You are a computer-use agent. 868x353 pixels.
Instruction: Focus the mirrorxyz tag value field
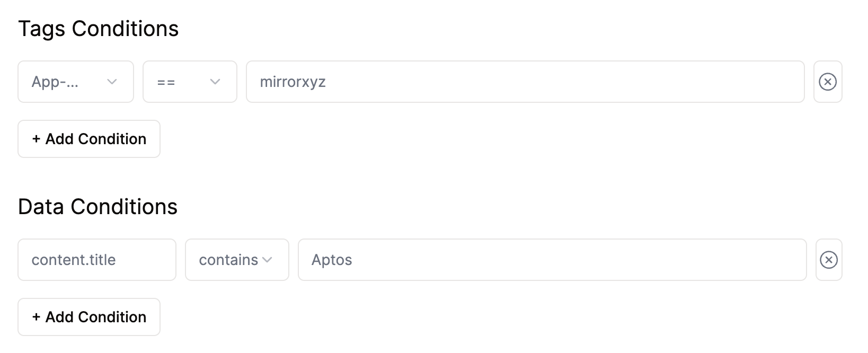(525, 82)
